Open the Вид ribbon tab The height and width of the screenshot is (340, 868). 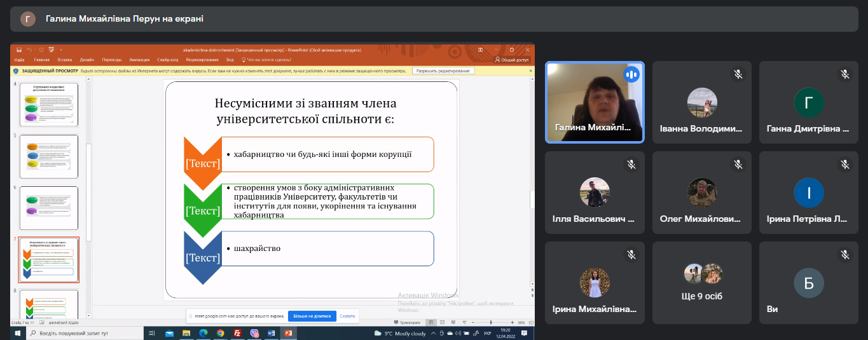230,60
